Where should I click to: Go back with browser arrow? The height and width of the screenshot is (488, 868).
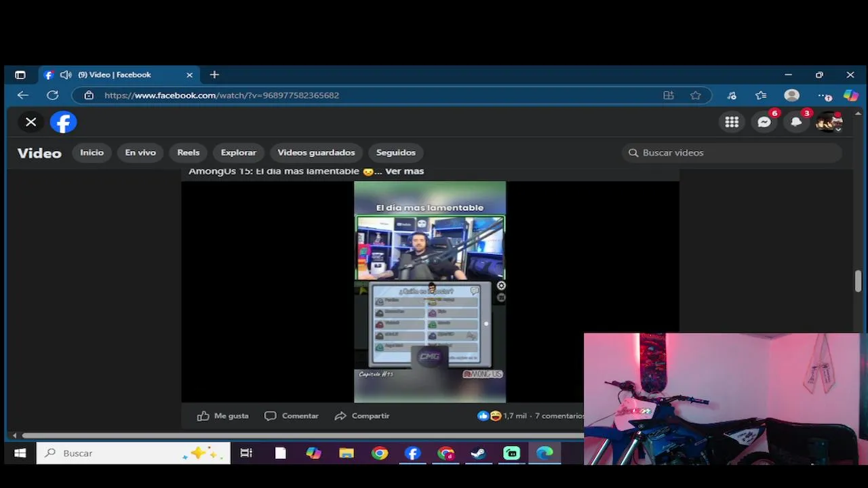pyautogui.click(x=22, y=96)
